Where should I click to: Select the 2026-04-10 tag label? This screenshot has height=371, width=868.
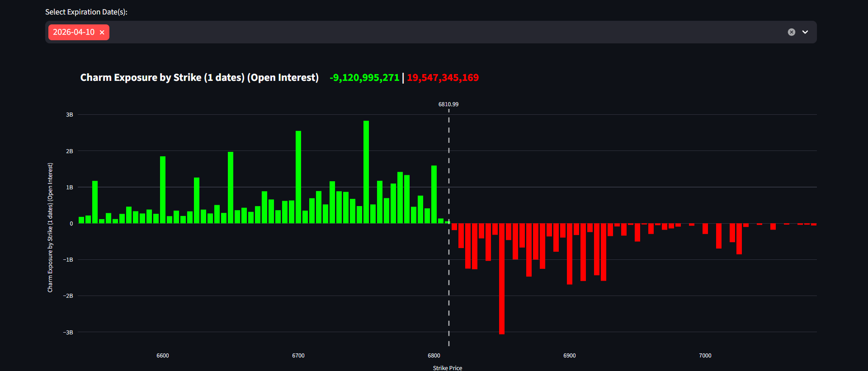74,32
